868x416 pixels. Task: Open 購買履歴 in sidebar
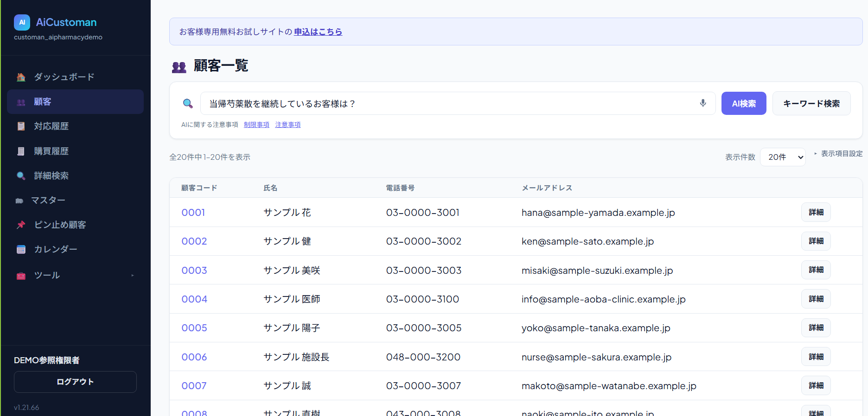coord(75,151)
